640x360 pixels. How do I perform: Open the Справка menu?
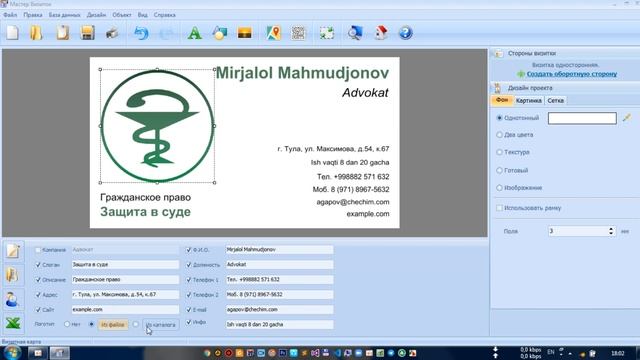point(164,15)
